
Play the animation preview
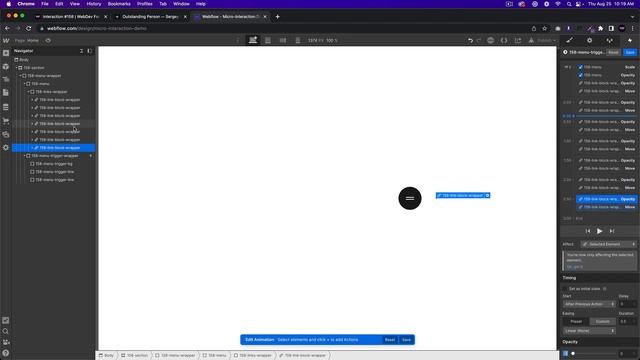click(600, 231)
